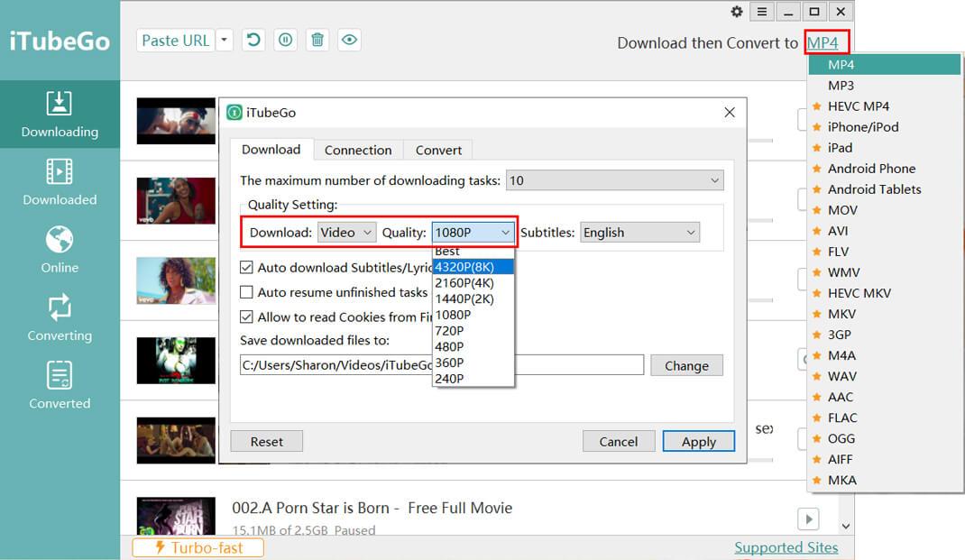Select 2160P(4K) quality option
The height and width of the screenshot is (560, 965).
click(473, 283)
